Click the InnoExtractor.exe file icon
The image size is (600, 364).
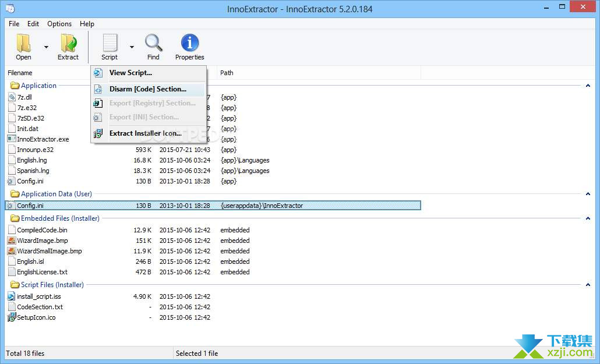click(12, 139)
